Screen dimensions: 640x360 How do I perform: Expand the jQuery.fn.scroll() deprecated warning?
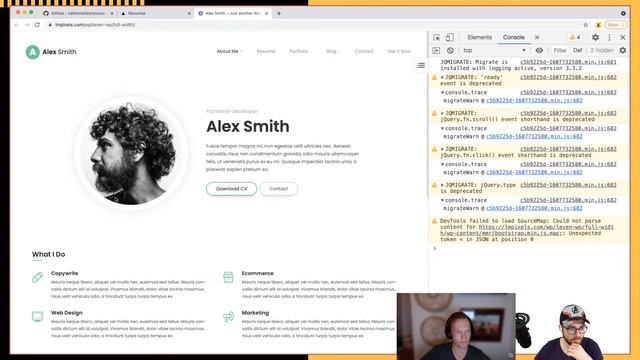click(x=442, y=113)
